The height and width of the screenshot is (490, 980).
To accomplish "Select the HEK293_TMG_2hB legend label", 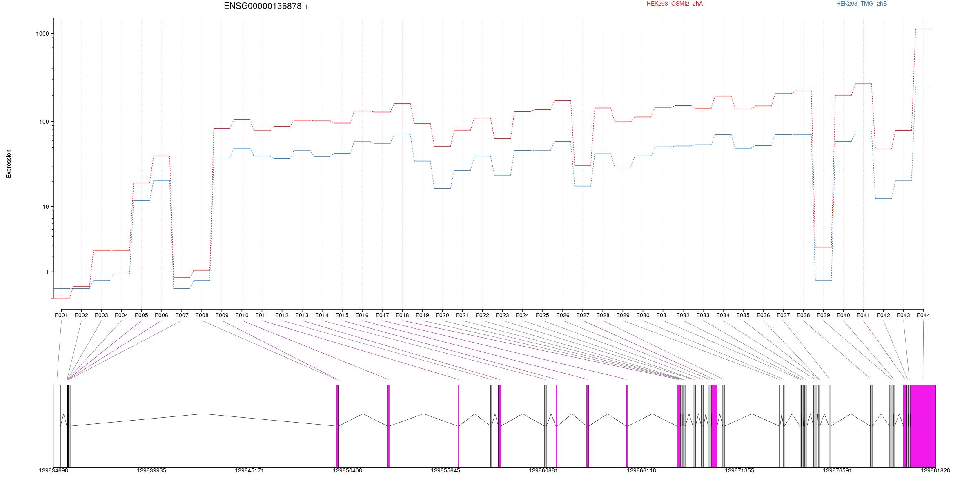I will tap(862, 4).
